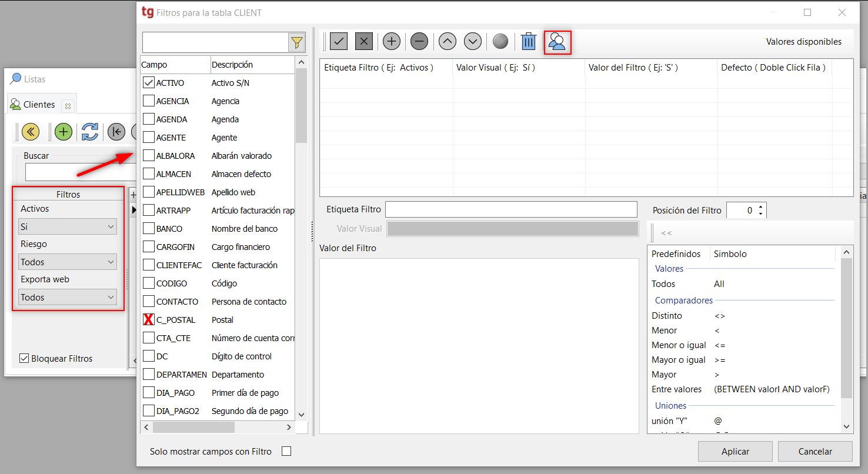Check the CODIGO field checkbox
This screenshot has height=474, width=868.
[149, 283]
